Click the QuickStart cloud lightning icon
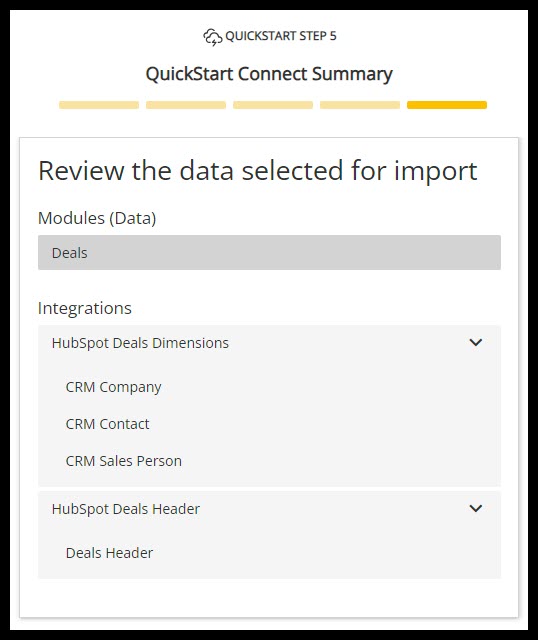The image size is (538, 640). (x=212, y=37)
